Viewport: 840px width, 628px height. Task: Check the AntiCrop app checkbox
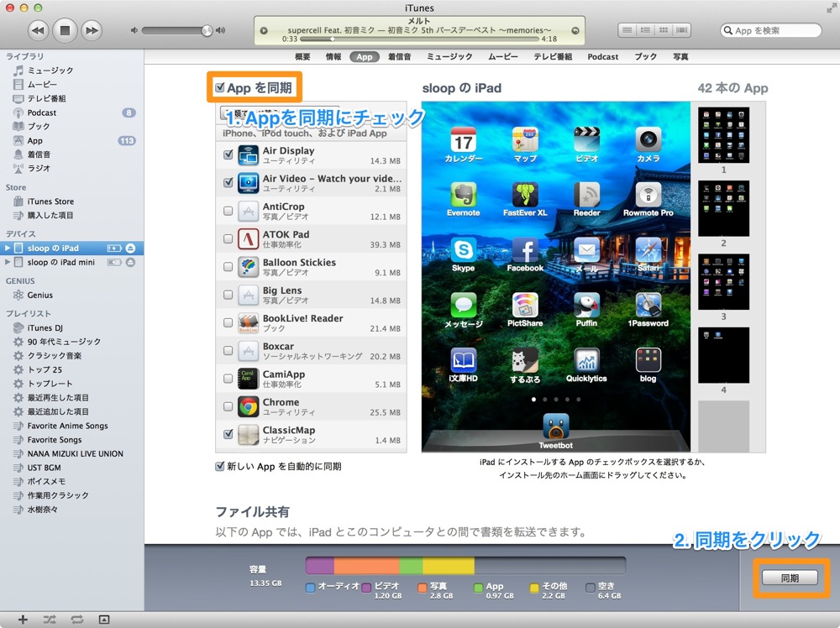click(228, 211)
